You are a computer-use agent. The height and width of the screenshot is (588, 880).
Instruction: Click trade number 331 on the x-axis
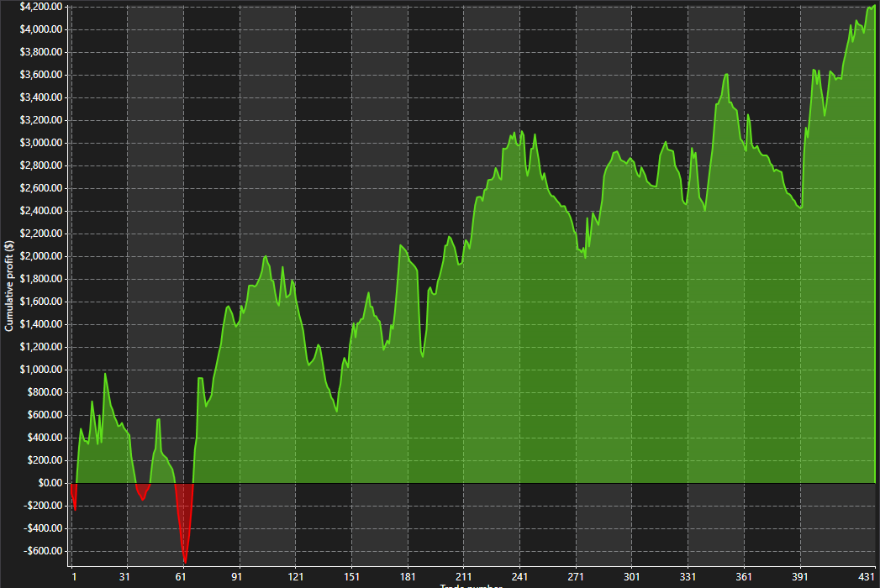coord(688,577)
